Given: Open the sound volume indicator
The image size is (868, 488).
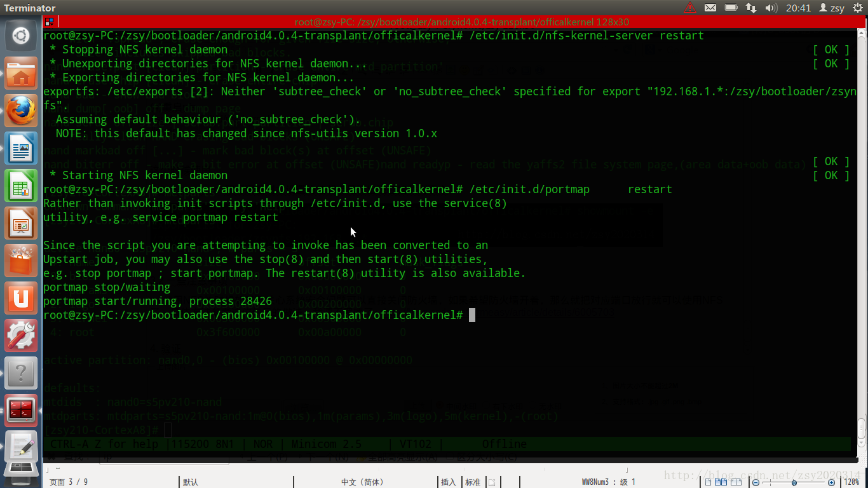Looking at the screenshot, I should point(771,8).
